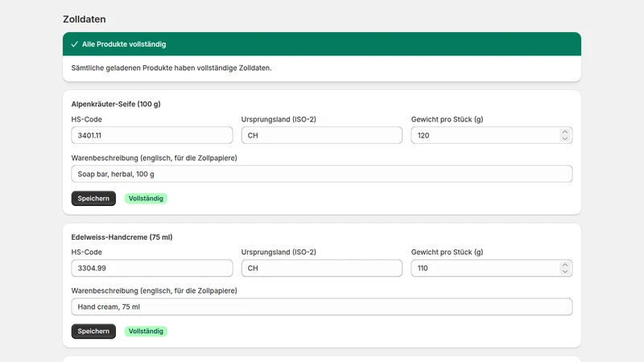
Task: Click 'Gewicht pro Stück (g)' label for Alpenkräuter-Seife
Action: point(448,119)
